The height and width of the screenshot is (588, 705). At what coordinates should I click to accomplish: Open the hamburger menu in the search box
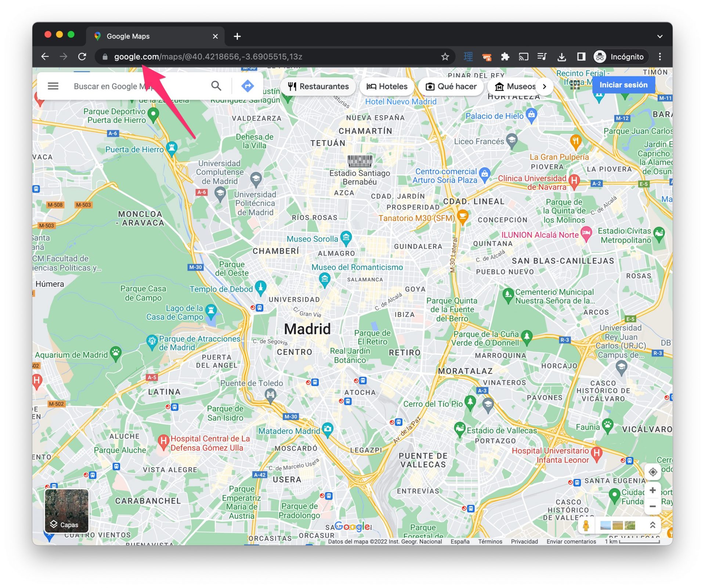click(x=53, y=86)
